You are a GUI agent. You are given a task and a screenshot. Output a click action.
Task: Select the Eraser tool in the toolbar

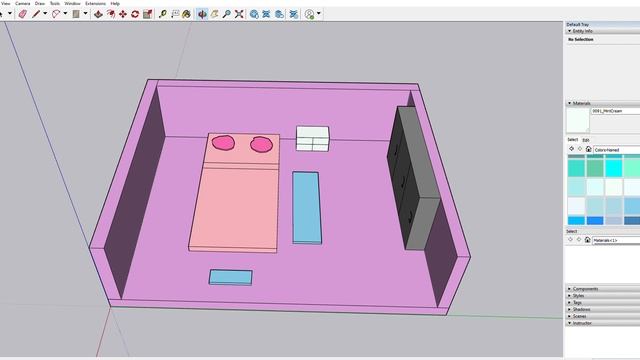[23, 14]
